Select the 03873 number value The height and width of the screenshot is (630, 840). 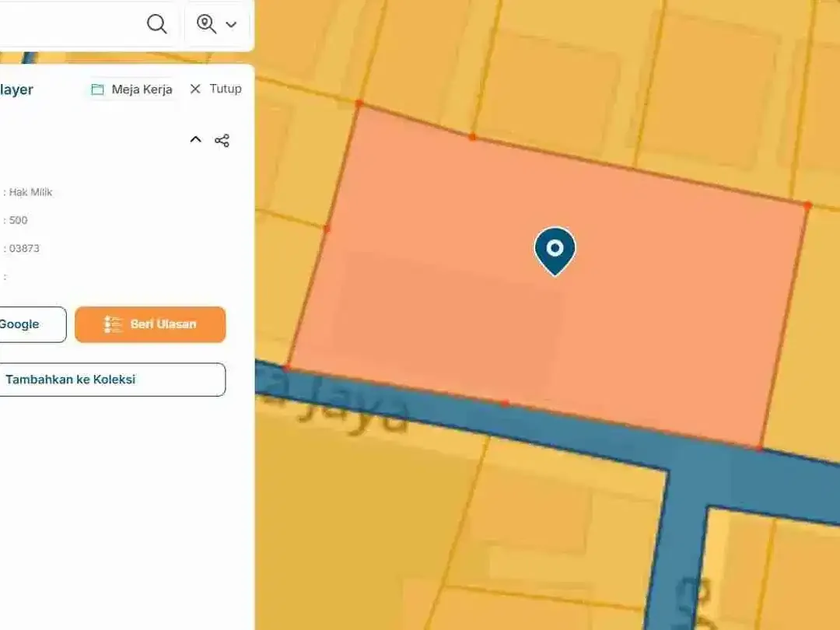[x=24, y=248]
